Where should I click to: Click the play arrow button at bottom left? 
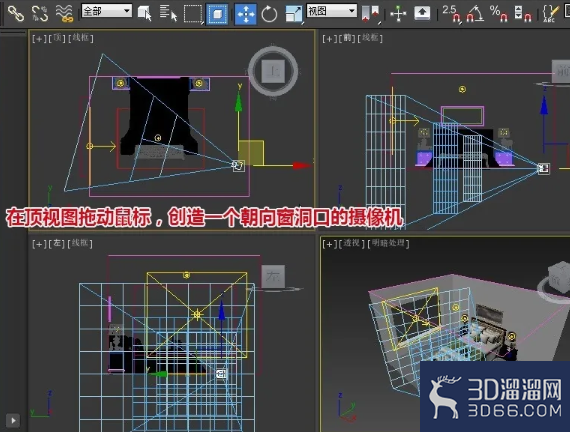(13, 421)
